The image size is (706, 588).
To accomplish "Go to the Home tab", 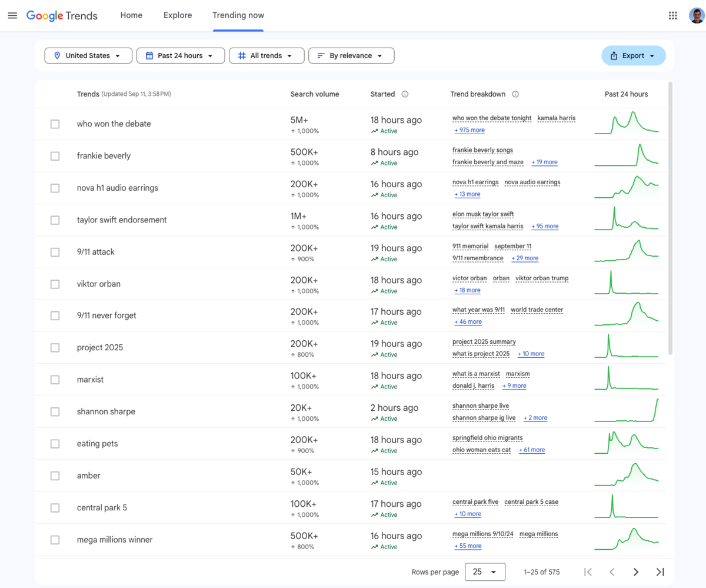I will pos(131,15).
